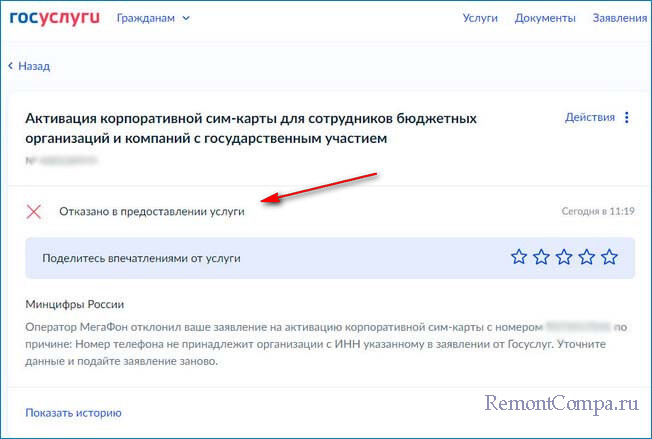The height and width of the screenshot is (439, 652).
Task: Rate the service one star
Action: tap(519, 257)
